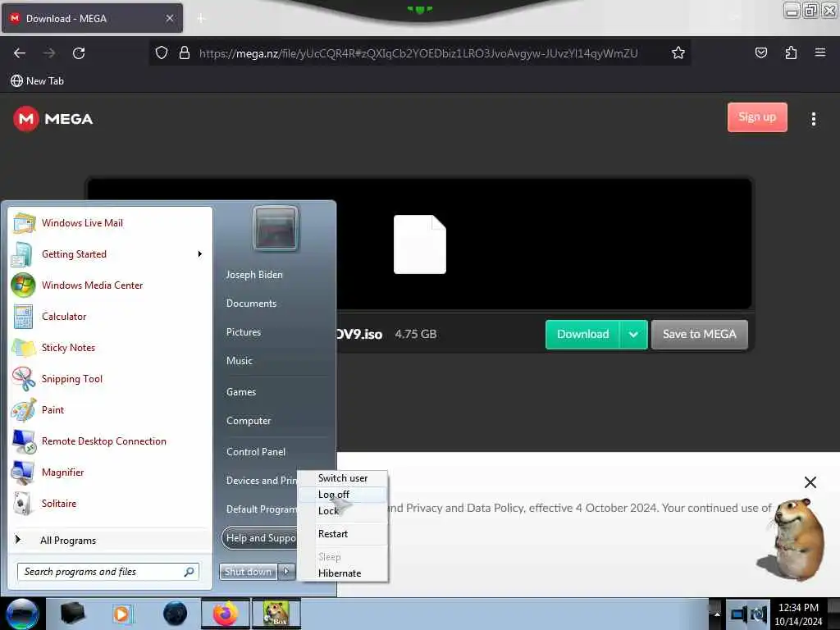Click the network tray icon

(x=739, y=614)
